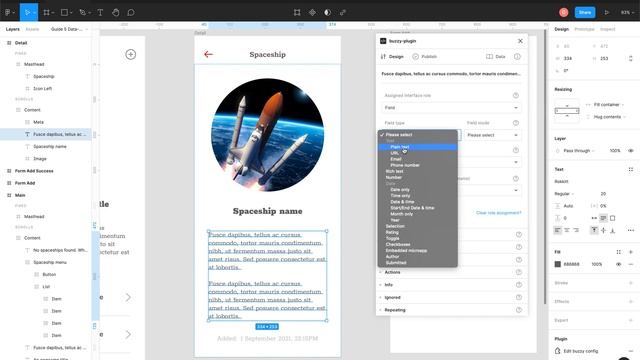Toggle text align bottom
This screenshot has width=640, height=360.
[612, 230]
